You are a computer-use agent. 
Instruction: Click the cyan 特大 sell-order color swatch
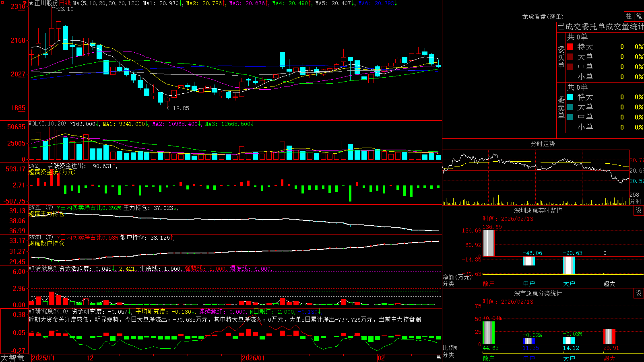[570, 97]
